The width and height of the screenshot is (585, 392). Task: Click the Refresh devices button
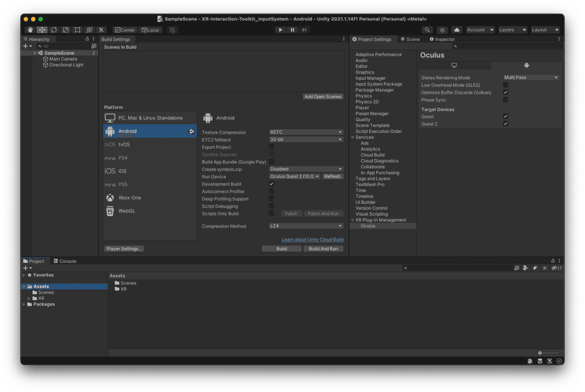(x=332, y=176)
